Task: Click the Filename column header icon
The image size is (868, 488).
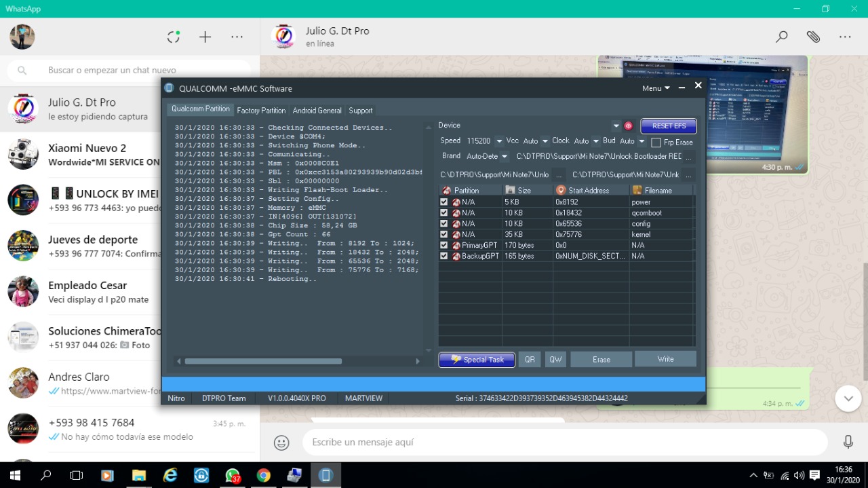Action: pyautogui.click(x=637, y=190)
